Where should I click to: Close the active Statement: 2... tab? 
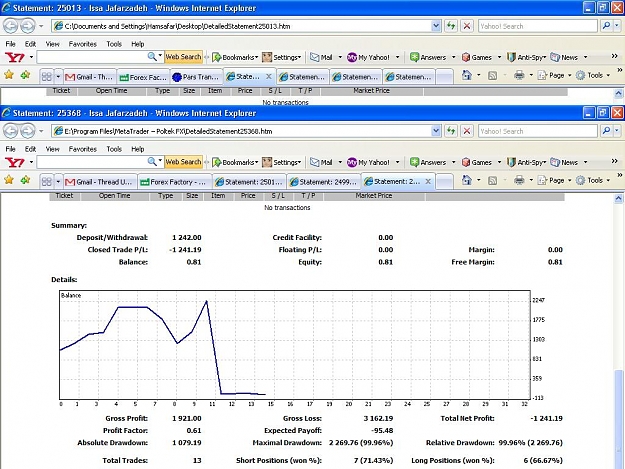(428, 181)
